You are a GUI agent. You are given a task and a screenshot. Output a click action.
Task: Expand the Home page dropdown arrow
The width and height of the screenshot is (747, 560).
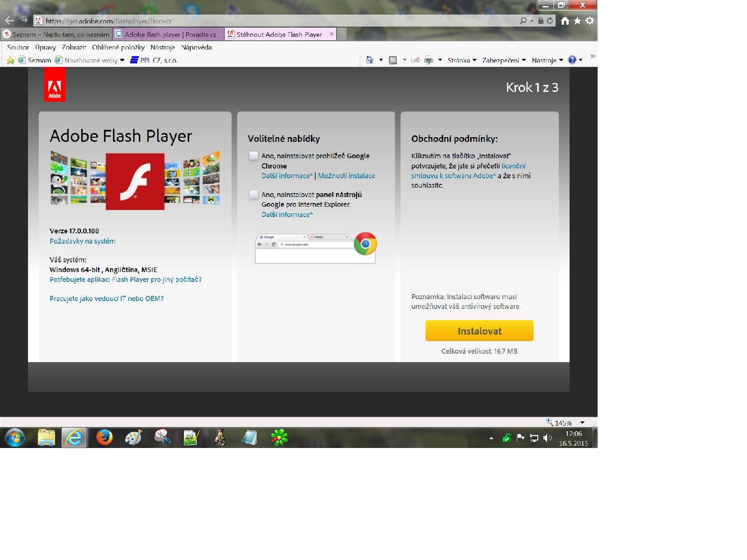(x=381, y=60)
